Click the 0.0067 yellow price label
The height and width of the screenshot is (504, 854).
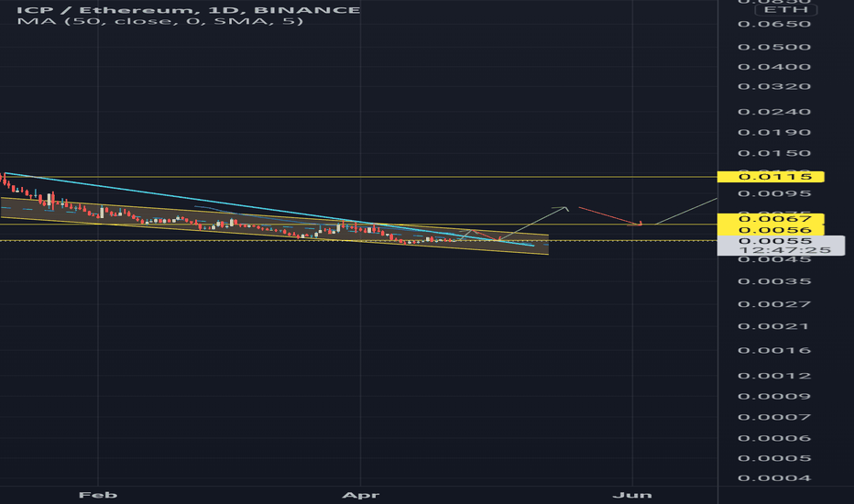coord(771,219)
